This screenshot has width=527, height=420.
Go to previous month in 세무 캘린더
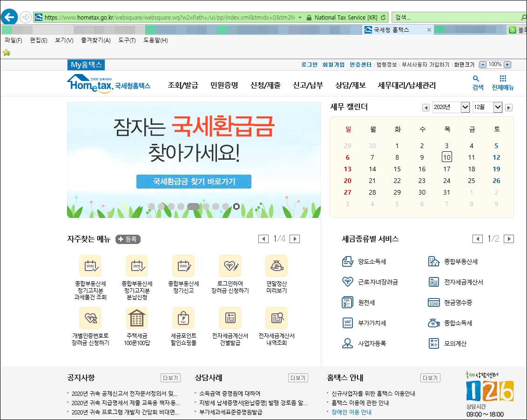coord(426,108)
